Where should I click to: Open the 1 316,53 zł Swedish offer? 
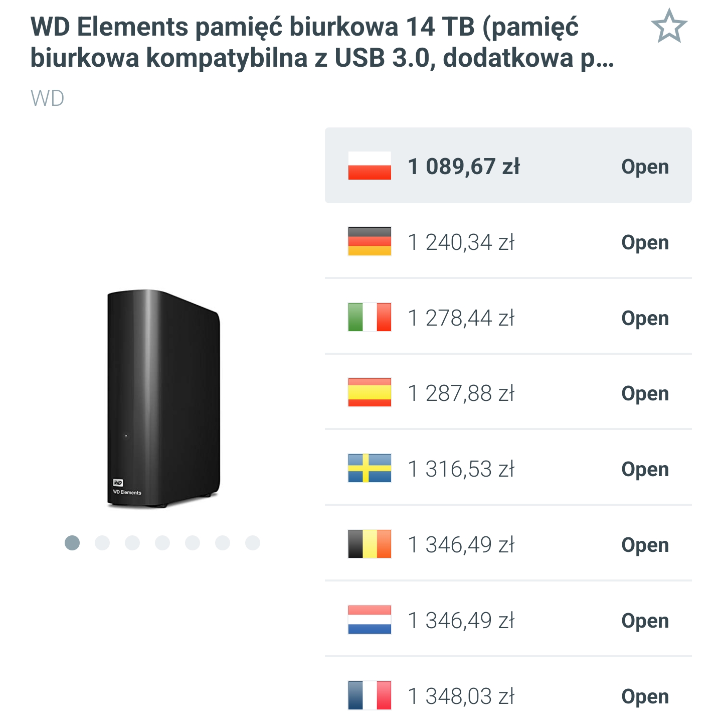pyautogui.click(x=645, y=469)
